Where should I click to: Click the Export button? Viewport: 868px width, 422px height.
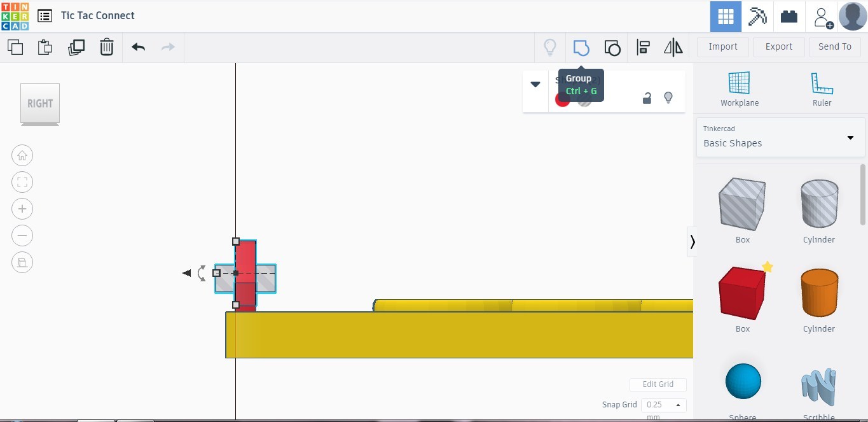[x=779, y=46]
